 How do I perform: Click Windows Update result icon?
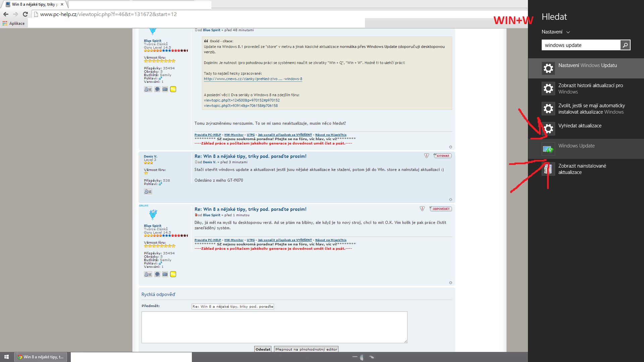[x=548, y=149]
